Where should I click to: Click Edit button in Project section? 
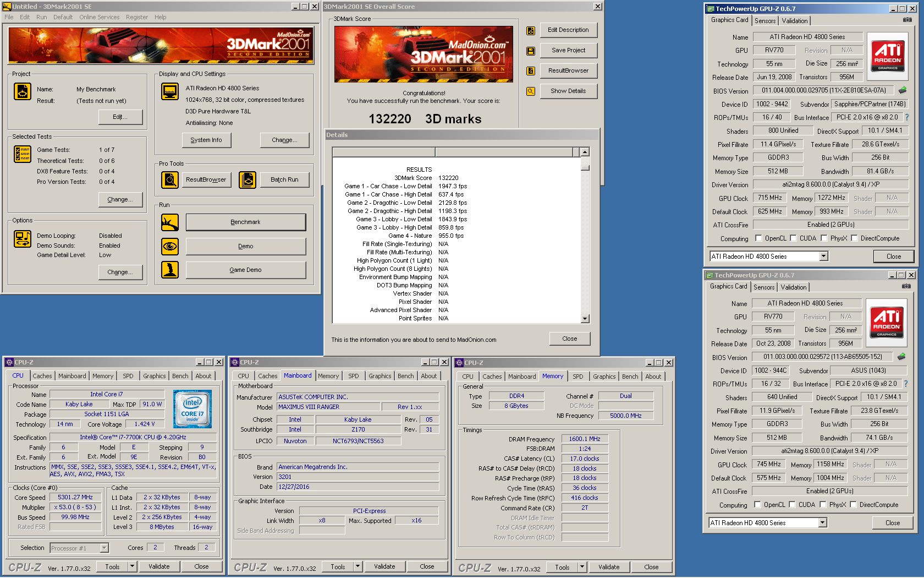point(120,117)
